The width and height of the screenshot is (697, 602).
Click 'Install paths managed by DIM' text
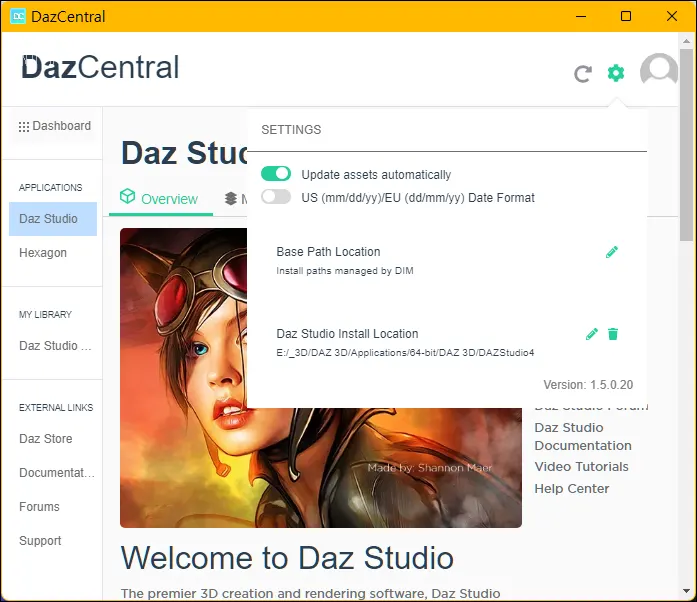[345, 271]
